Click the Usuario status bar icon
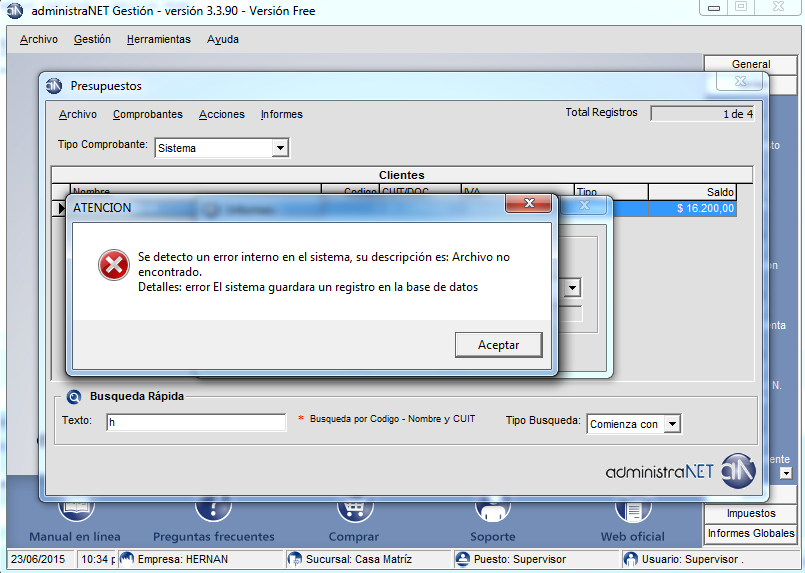Screen dimensions: 805x573 coord(630,559)
